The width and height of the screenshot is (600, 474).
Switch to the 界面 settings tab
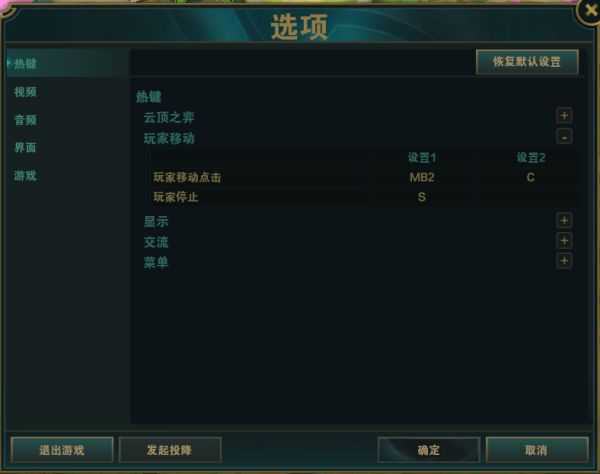click(25, 148)
